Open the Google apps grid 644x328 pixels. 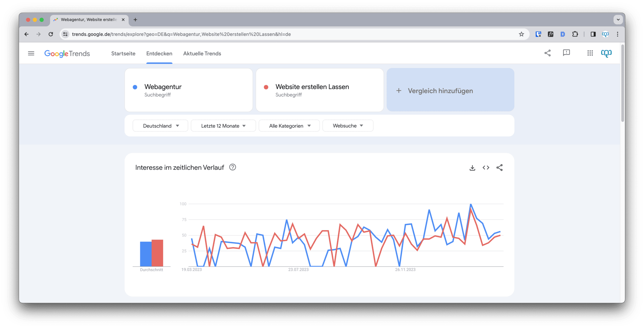[590, 53]
